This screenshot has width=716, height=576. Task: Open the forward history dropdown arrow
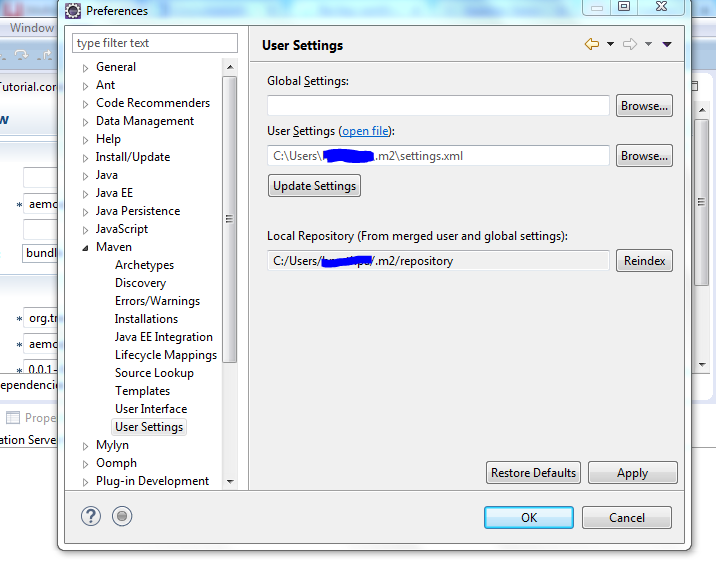[x=648, y=44]
